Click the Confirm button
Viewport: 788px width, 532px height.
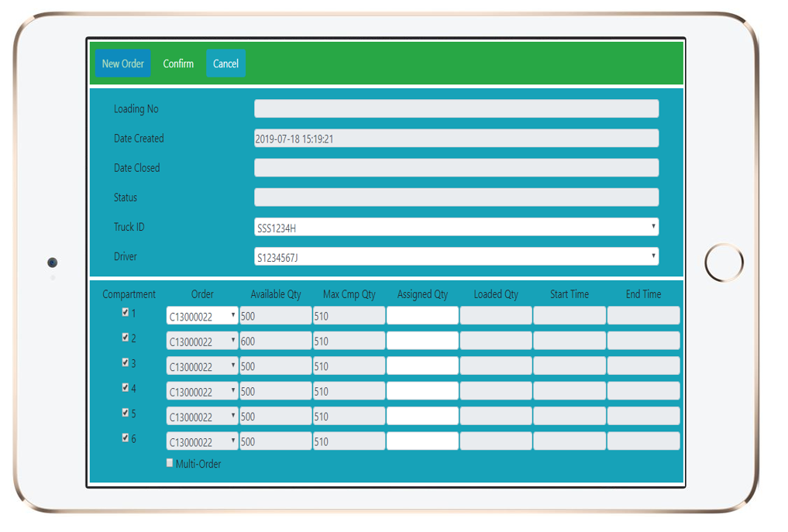click(178, 63)
